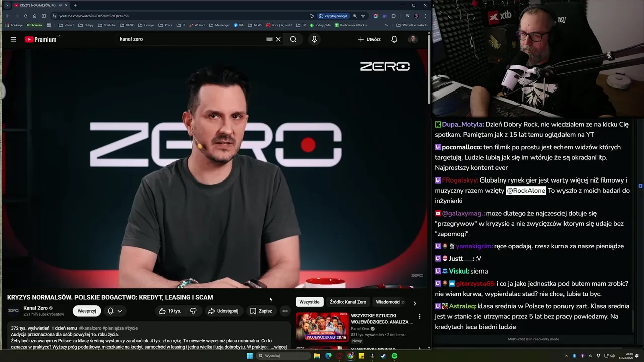Open the Messenger bookmarks folder
Viewport: 644px width, 362px height.
(219, 25)
